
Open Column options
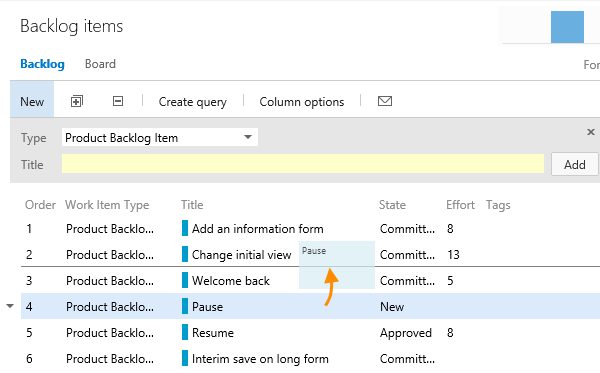[302, 102]
